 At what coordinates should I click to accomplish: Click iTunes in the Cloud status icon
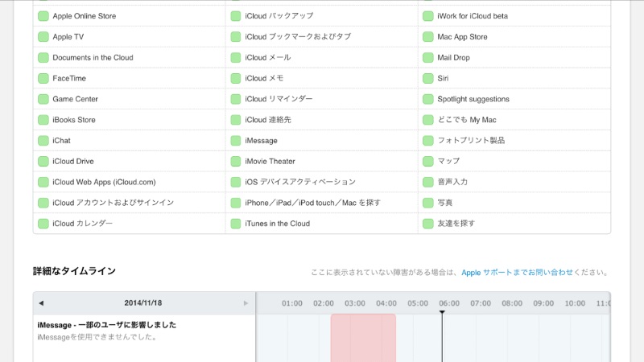pos(235,224)
